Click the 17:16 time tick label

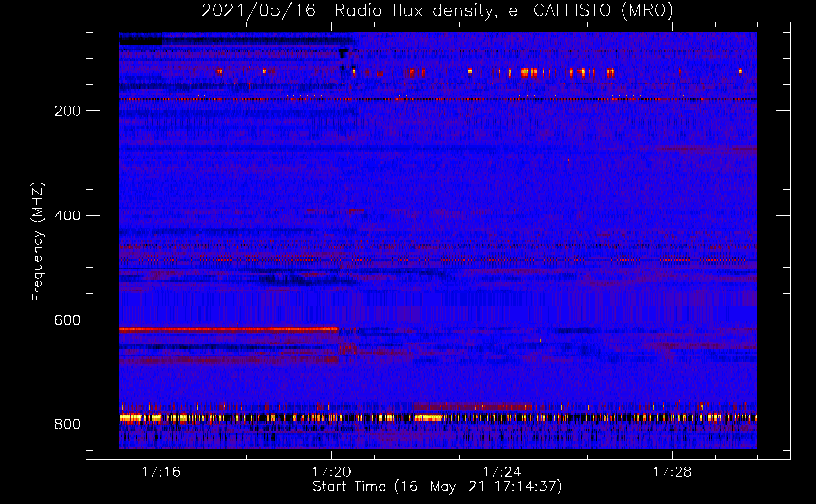(x=161, y=472)
